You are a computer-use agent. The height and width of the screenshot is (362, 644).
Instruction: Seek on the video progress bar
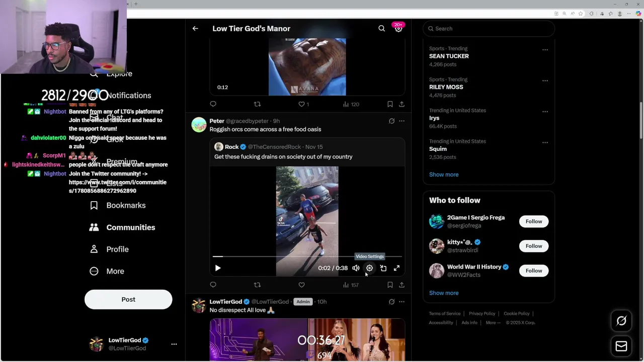pos(307,256)
